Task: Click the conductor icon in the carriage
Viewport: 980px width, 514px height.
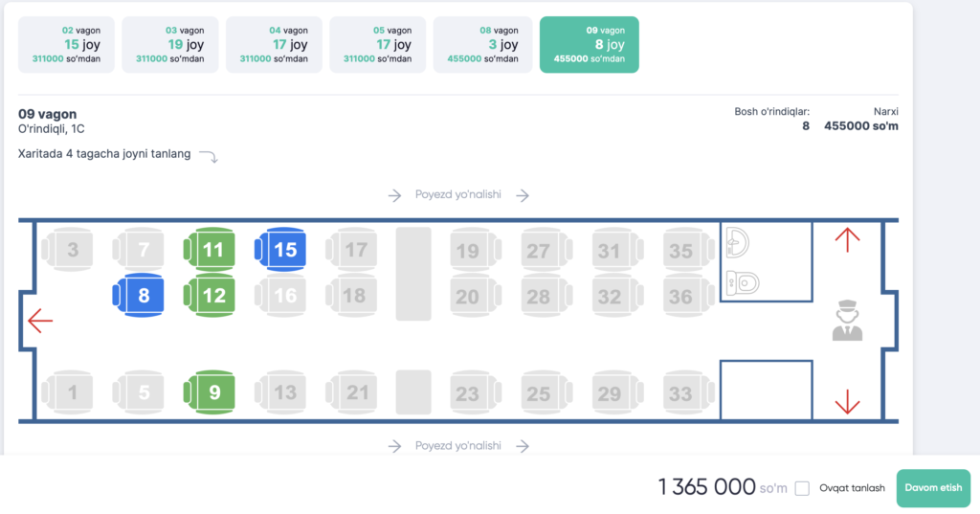Action: (x=848, y=320)
